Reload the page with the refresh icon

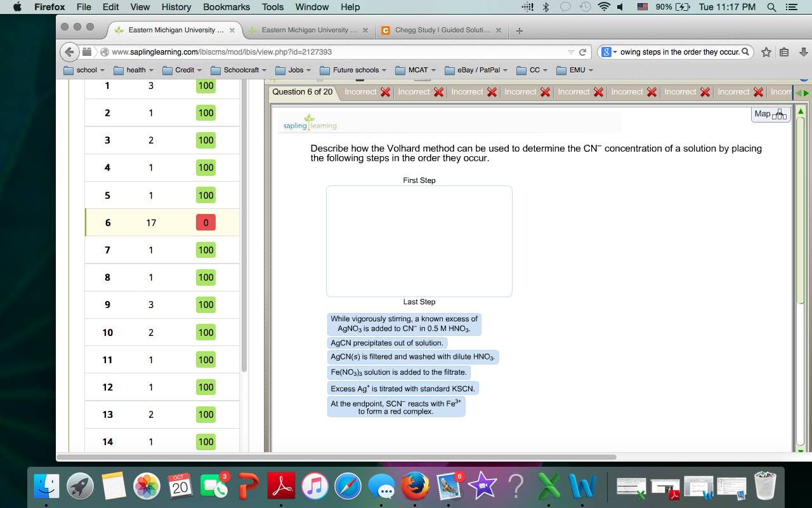pos(582,52)
